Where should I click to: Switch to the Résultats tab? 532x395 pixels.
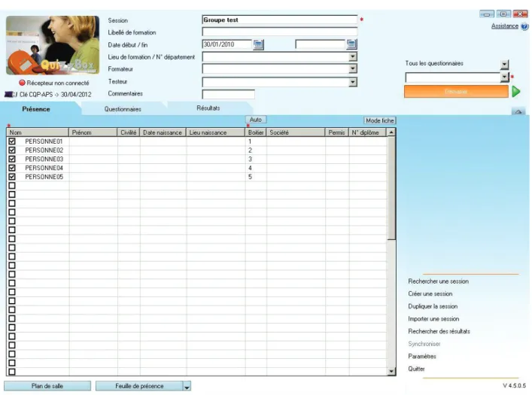[208, 108]
